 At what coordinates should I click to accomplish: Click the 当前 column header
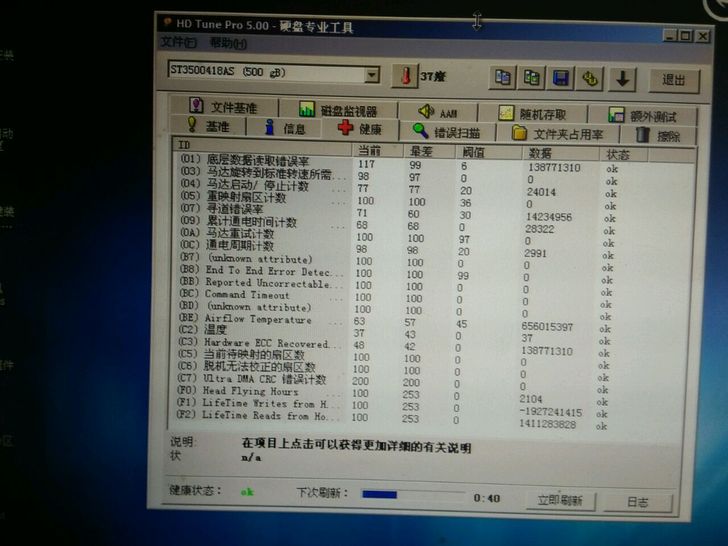377,150
